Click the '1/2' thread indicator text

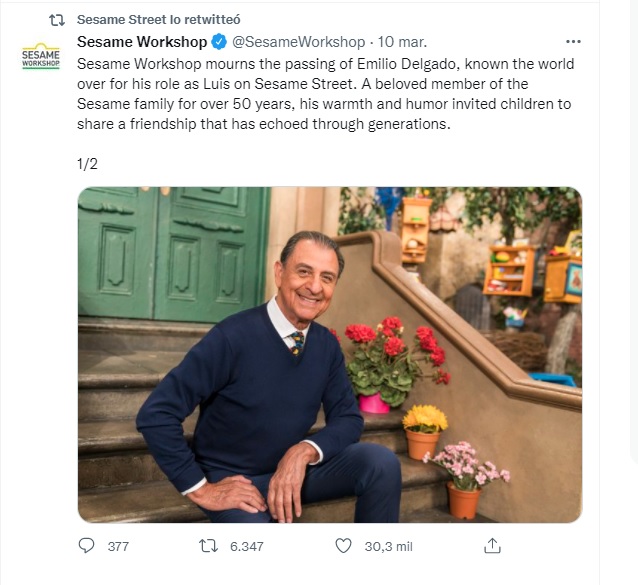click(88, 163)
